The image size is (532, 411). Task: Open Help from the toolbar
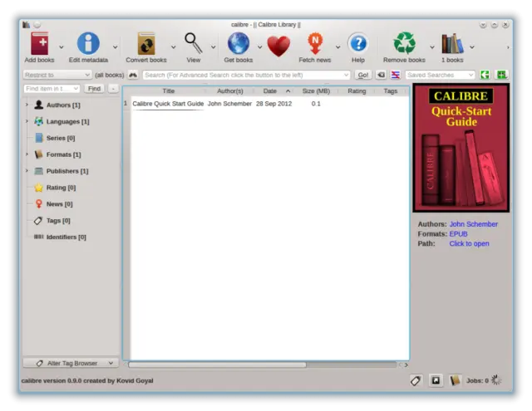tap(357, 45)
